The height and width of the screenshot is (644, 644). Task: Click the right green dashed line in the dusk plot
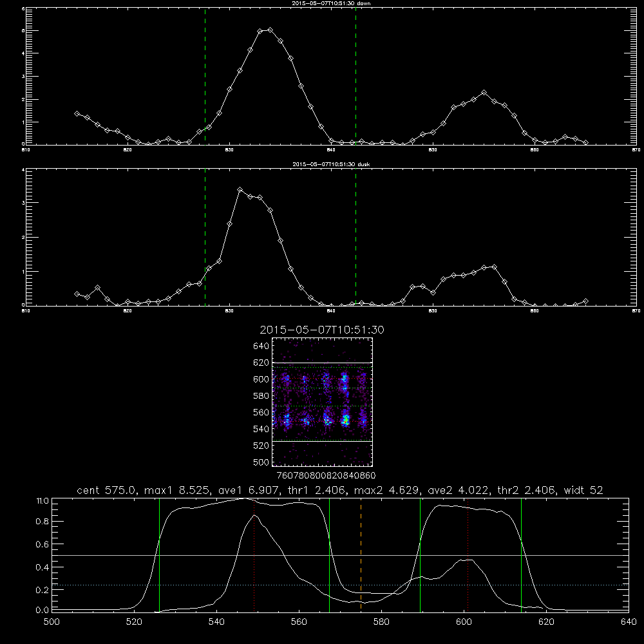coord(355,237)
